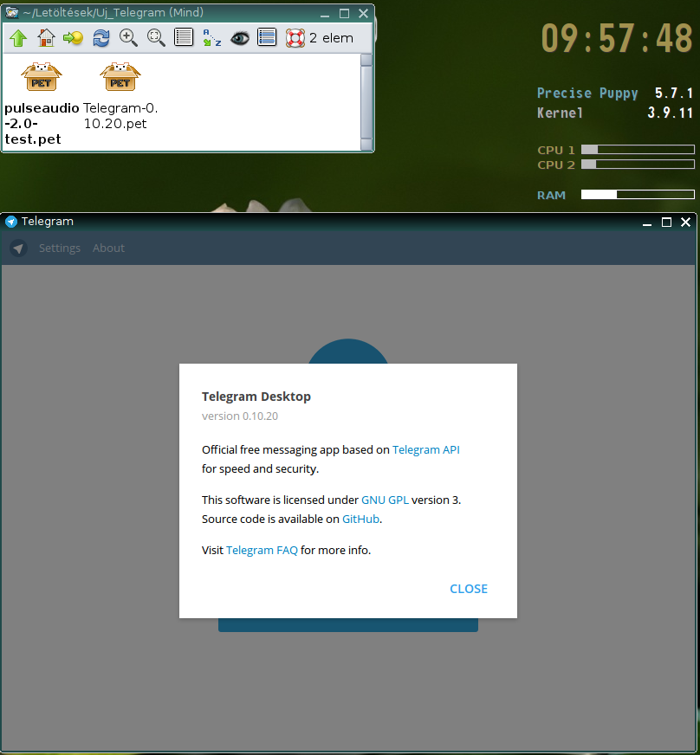Open the Telegram API link
This screenshot has height=755, width=700.
click(x=426, y=449)
